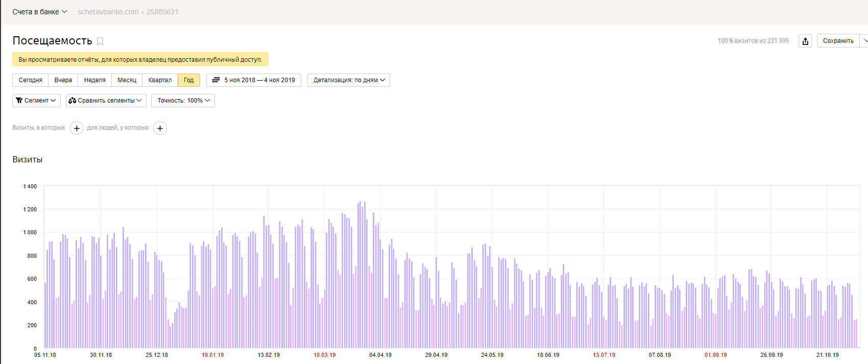Click the 25.12.18 axis date label

click(x=157, y=355)
